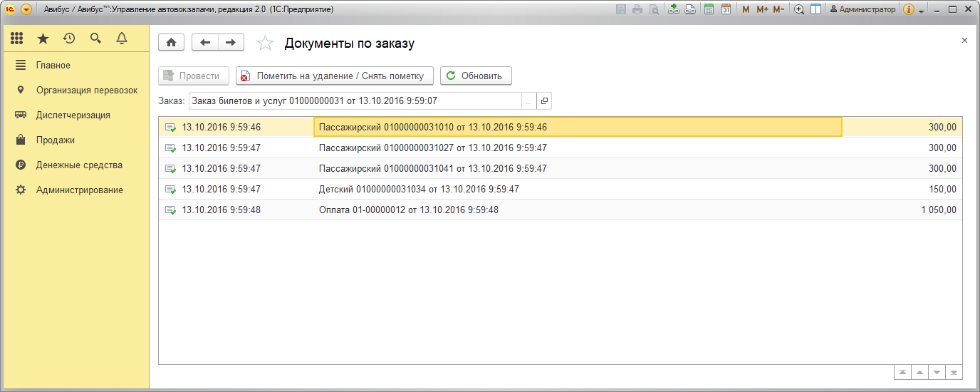Open the Диспетчеризация section

coord(73,115)
